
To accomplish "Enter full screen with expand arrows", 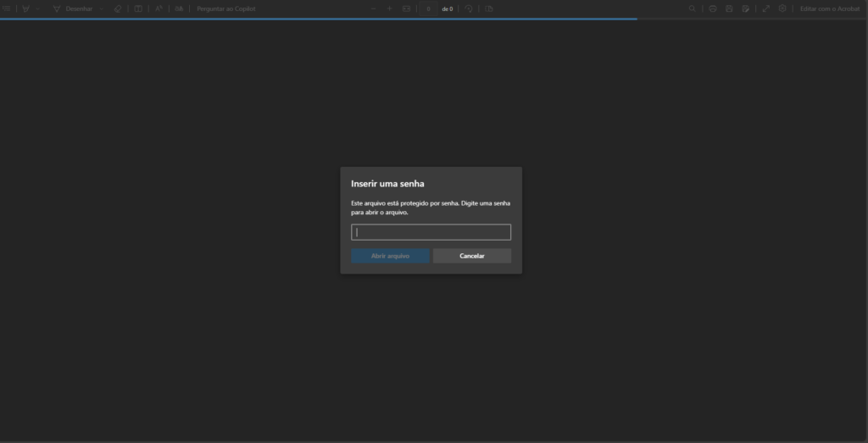I will 766,8.
